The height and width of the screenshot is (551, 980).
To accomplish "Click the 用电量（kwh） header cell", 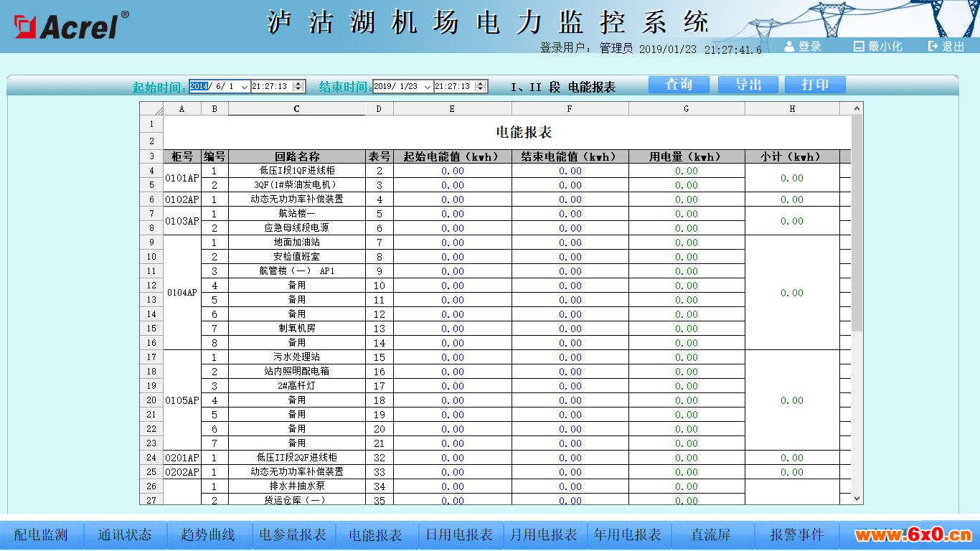I will point(687,156).
